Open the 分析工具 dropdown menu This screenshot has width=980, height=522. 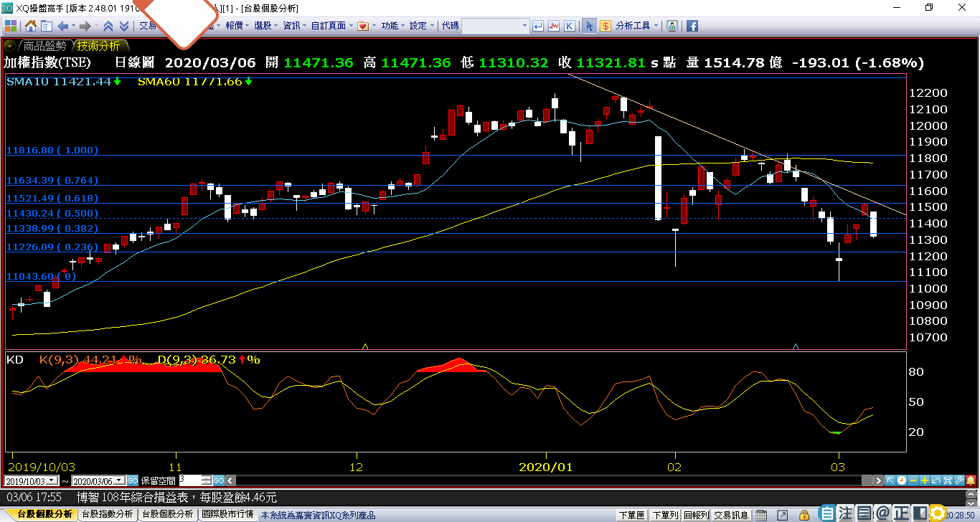tap(636, 26)
